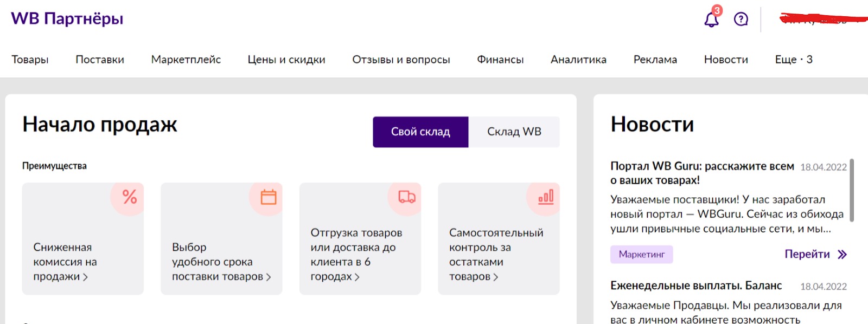Click the Уважаемые поставщики news preview text
The image size is (868, 324).
pyautogui.click(x=727, y=214)
